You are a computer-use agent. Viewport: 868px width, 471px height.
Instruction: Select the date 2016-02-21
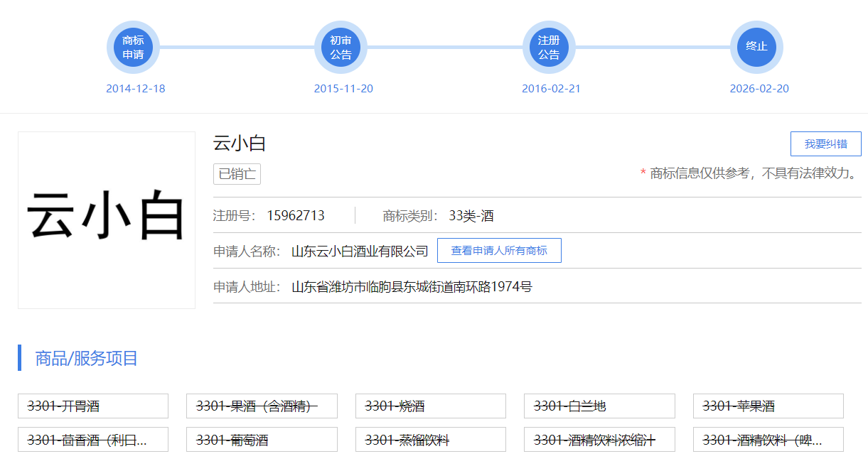pyautogui.click(x=552, y=89)
